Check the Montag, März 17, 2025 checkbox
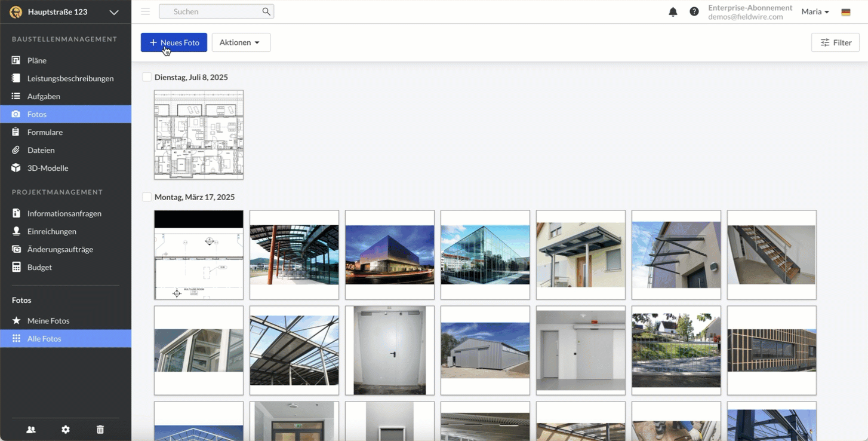The height and width of the screenshot is (441, 868). [x=147, y=197]
